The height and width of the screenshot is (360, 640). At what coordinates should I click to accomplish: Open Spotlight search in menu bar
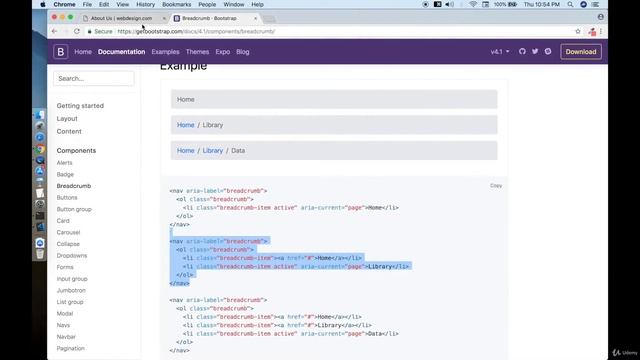[x=570, y=4]
